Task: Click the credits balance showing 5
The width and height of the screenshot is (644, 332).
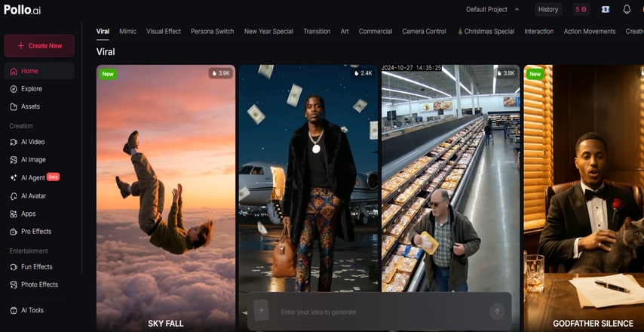Action: 581,10
